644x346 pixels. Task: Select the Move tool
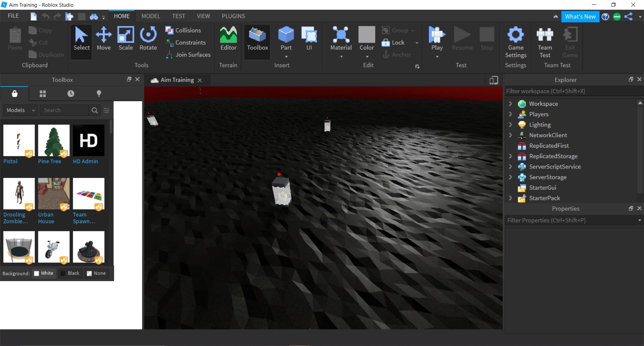[104, 39]
